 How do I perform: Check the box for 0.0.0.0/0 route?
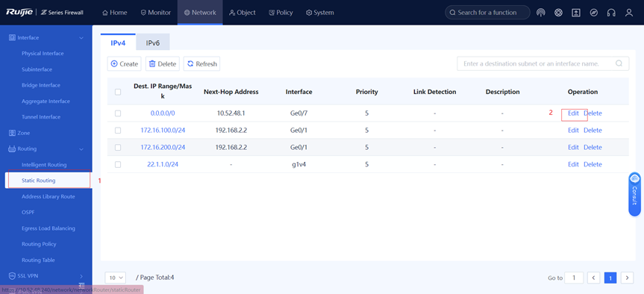pos(118,113)
